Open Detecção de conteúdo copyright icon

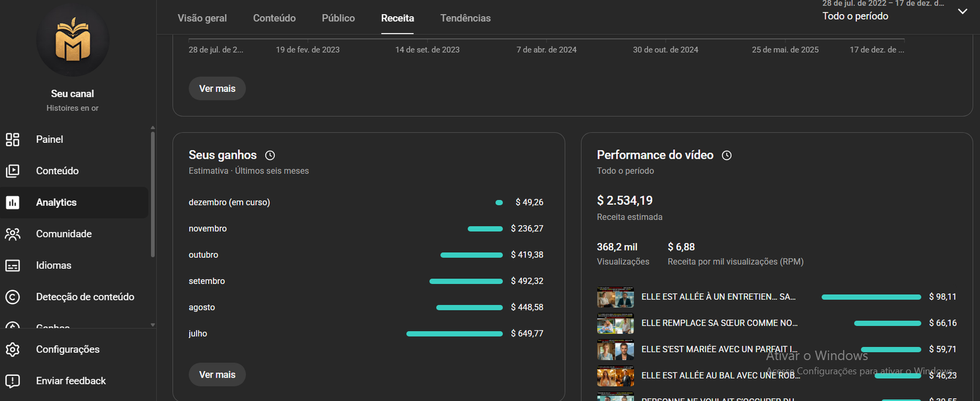click(12, 297)
